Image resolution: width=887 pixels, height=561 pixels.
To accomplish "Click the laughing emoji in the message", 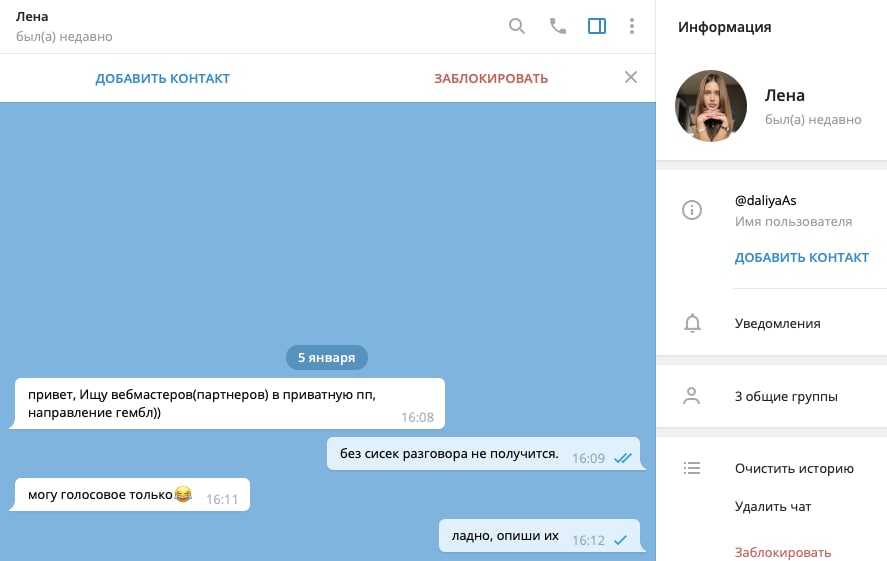I will tap(183, 494).
